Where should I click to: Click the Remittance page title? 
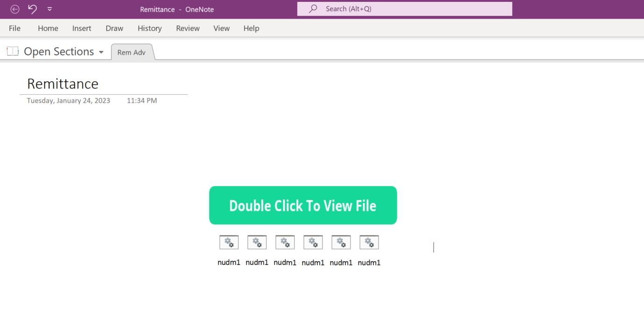pyautogui.click(x=63, y=84)
